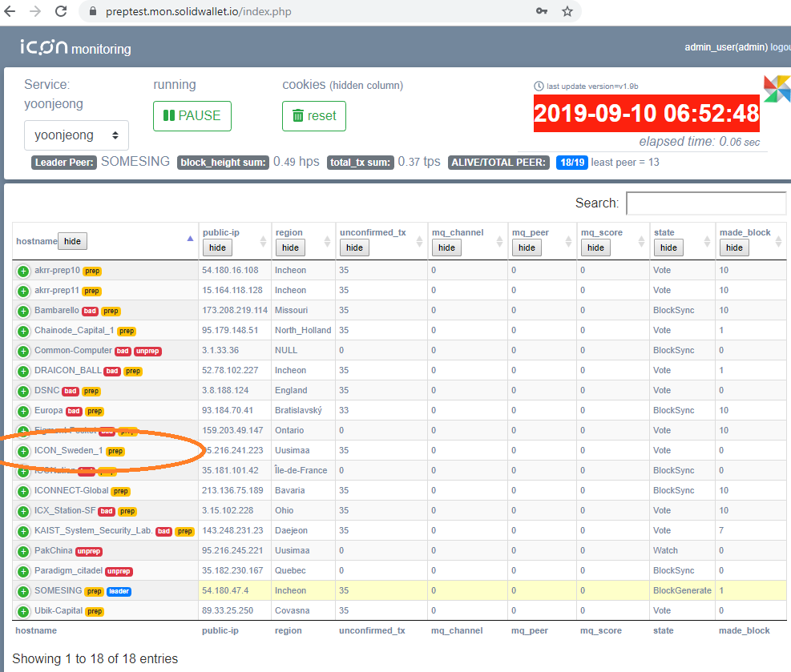Click the leader badge on SOMESING
The width and height of the screenshot is (791, 672).
[119, 591]
